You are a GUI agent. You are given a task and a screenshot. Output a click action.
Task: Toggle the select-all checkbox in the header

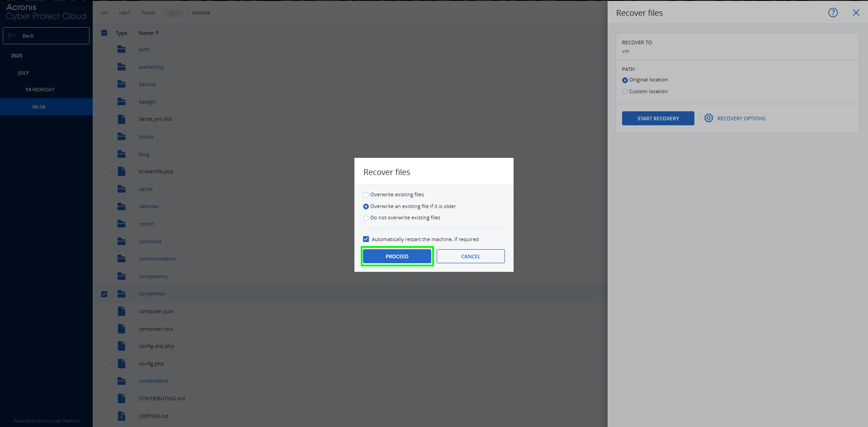[104, 33]
